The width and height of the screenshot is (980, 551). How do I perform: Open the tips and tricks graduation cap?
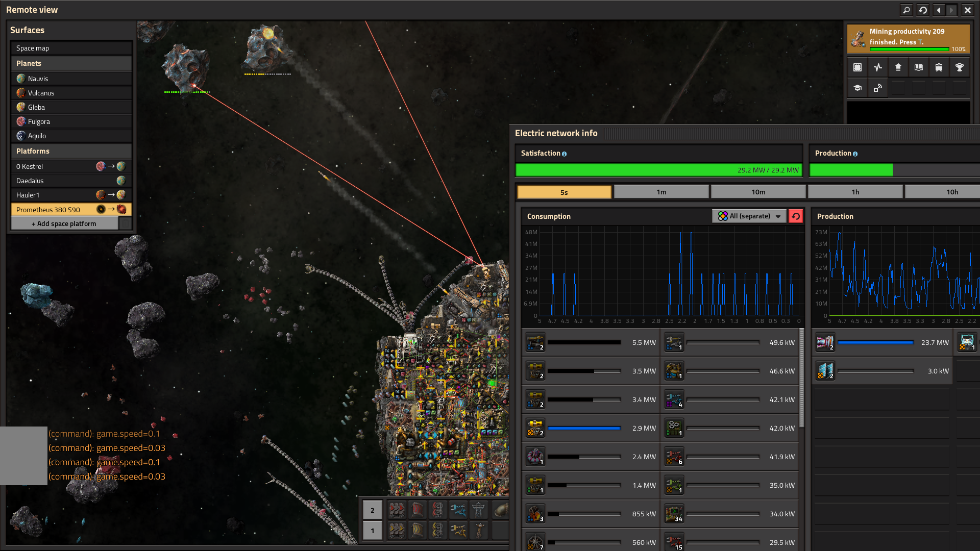(x=857, y=88)
